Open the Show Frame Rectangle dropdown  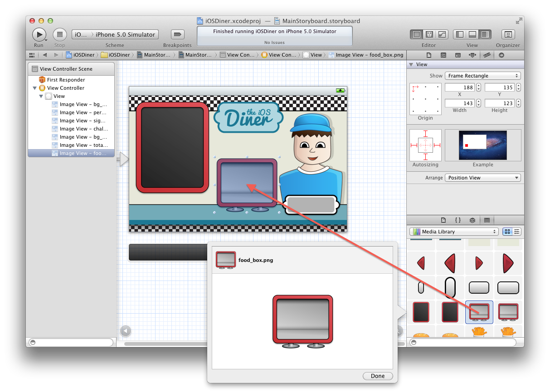(x=482, y=76)
